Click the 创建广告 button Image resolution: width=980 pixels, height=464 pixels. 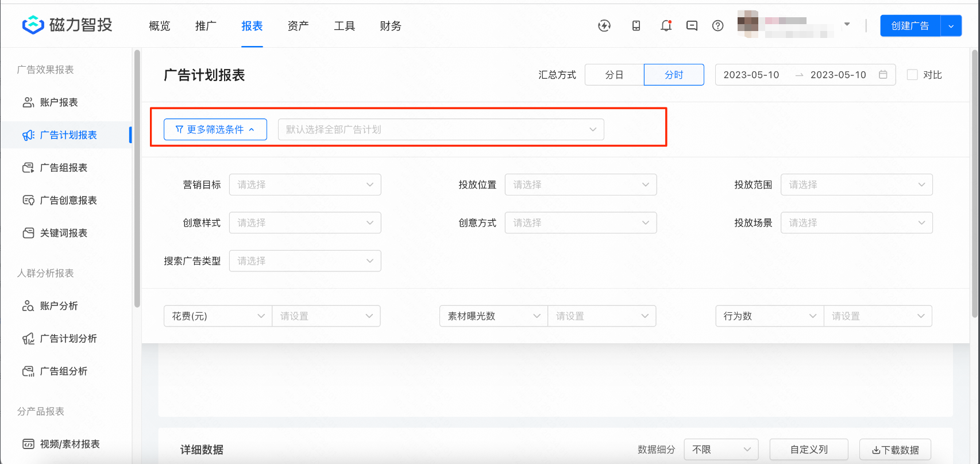coord(910,26)
